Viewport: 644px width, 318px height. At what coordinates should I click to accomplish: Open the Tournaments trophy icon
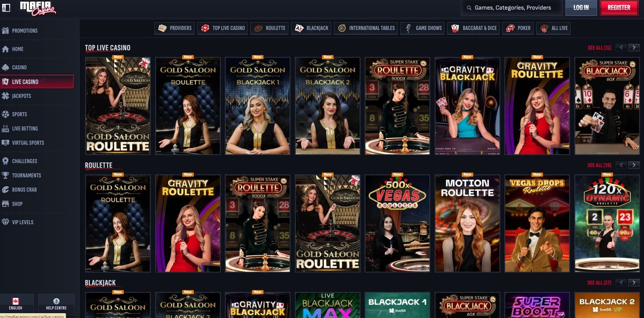5,175
